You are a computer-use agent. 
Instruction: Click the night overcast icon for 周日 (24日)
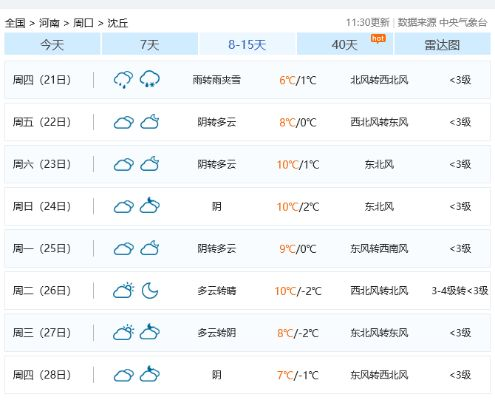150,205
